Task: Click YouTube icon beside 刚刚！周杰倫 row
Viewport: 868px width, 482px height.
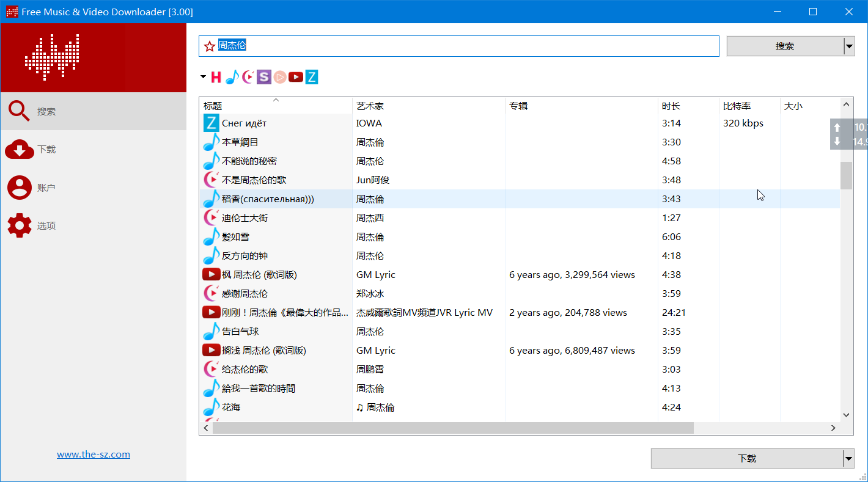Action: pos(211,312)
